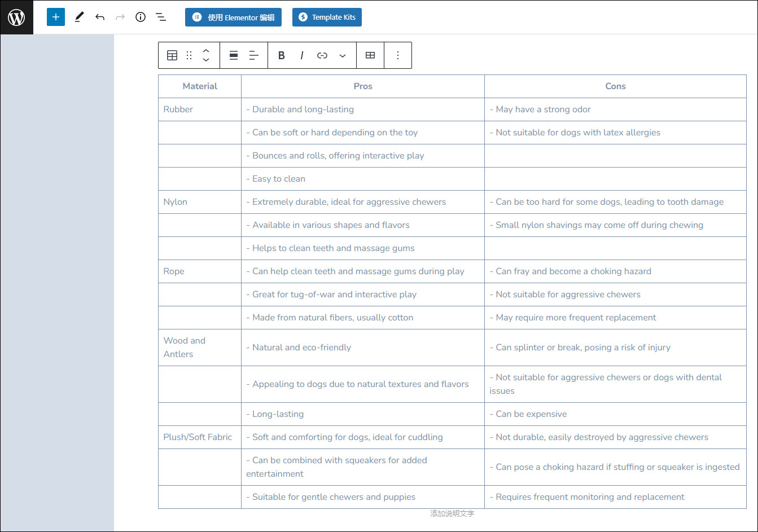Open the column text alignment menu
758x532 pixels.
pyautogui.click(x=253, y=55)
